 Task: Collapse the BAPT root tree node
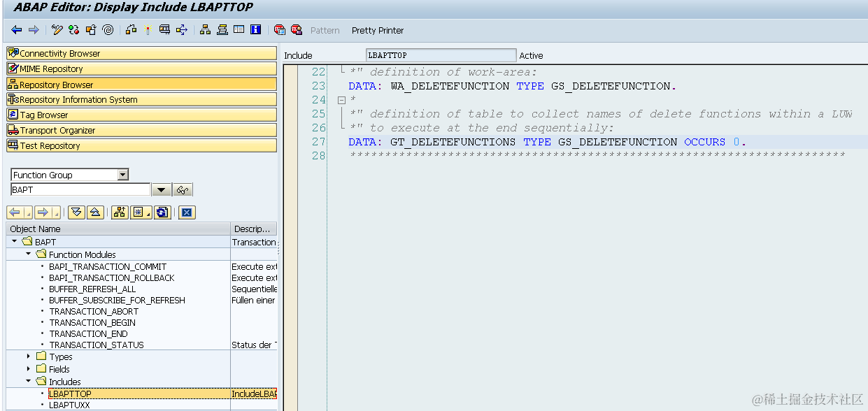tap(15, 242)
